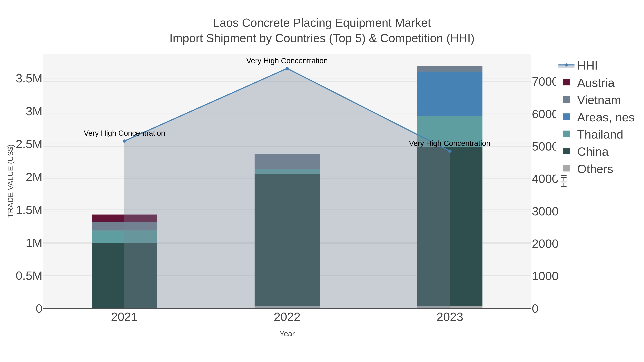Click the 2.5M y-axis tick label

(29, 144)
